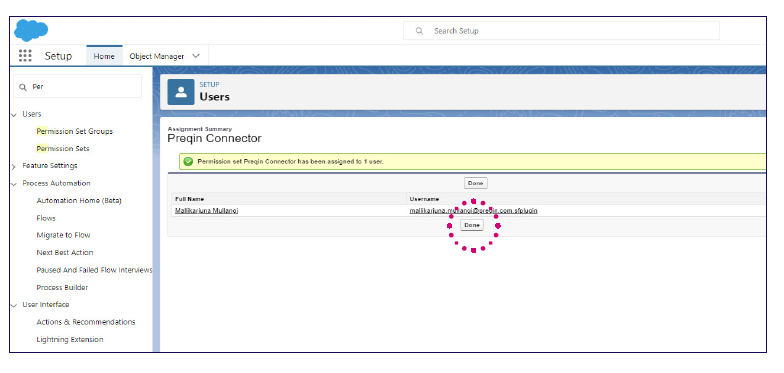
Task: Open Paused And Failed Flow Interviews
Action: click(94, 270)
